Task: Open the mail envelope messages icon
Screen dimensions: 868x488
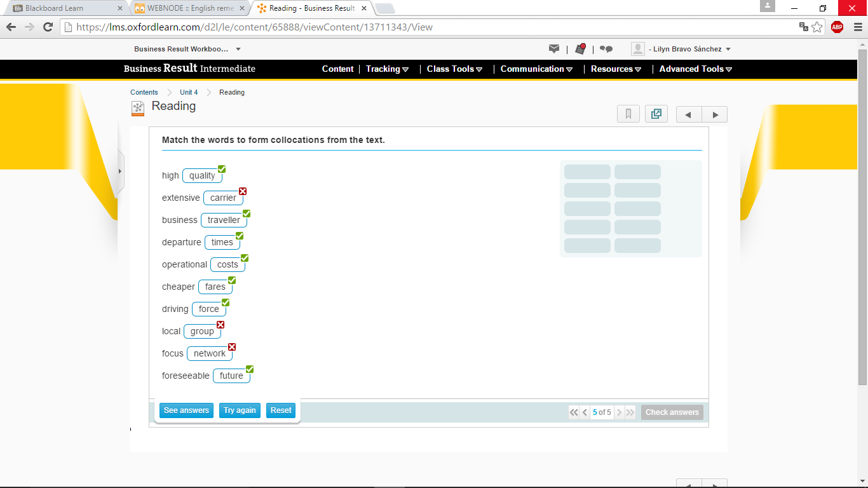Action: click(x=554, y=49)
